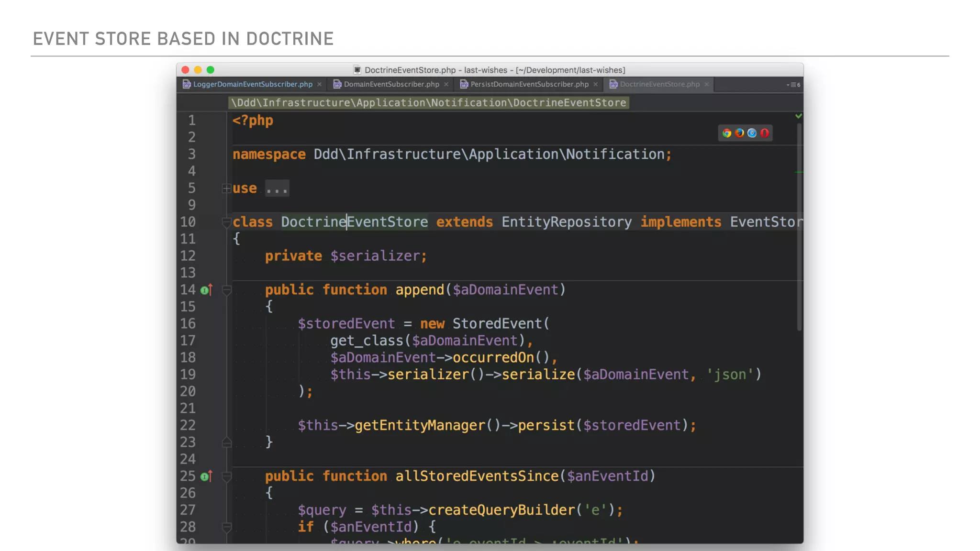Click line number 12 in the gutter
The width and height of the screenshot is (980, 551).
click(x=188, y=256)
